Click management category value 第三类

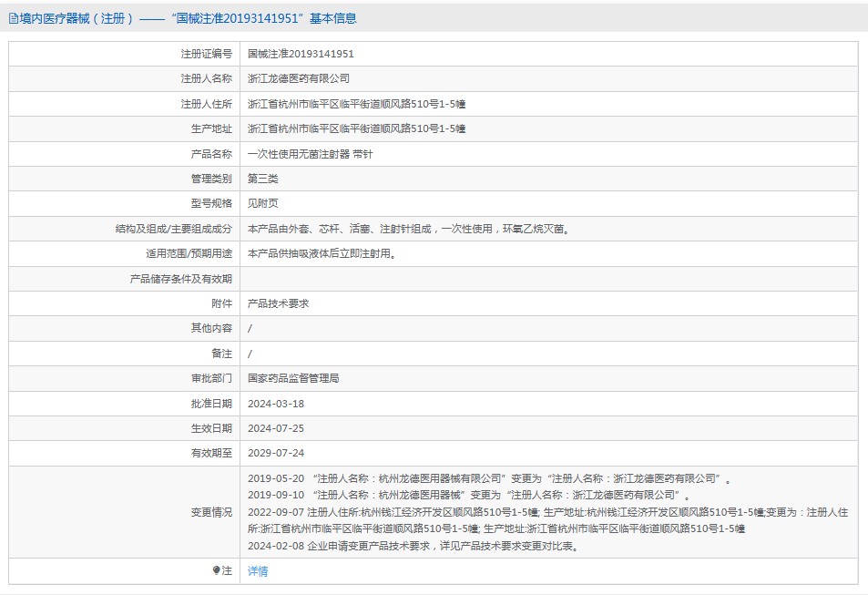263,179
